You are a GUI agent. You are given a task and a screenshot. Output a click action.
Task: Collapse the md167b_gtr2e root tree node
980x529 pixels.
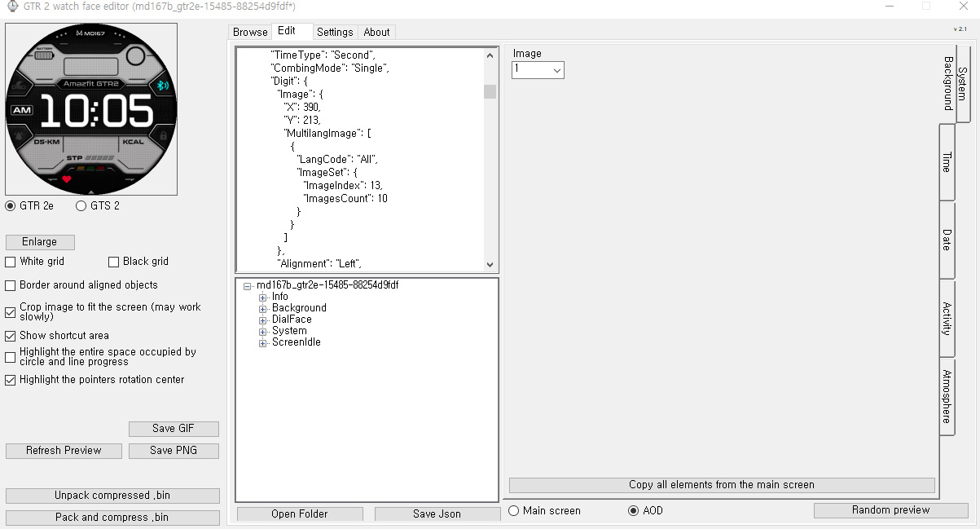coord(248,286)
